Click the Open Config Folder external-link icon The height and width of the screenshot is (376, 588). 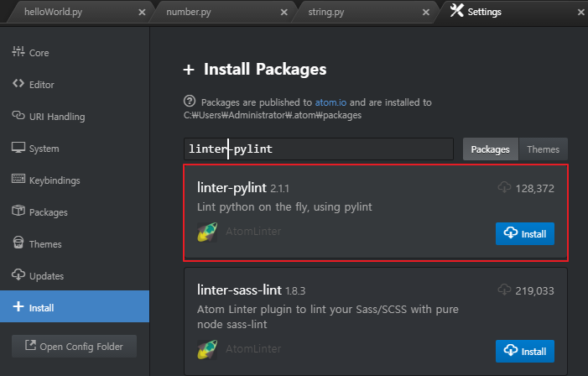click(30, 345)
